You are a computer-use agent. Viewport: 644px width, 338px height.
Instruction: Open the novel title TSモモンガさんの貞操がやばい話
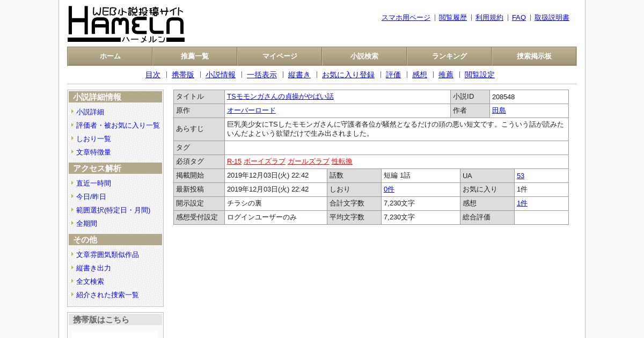coord(280,97)
